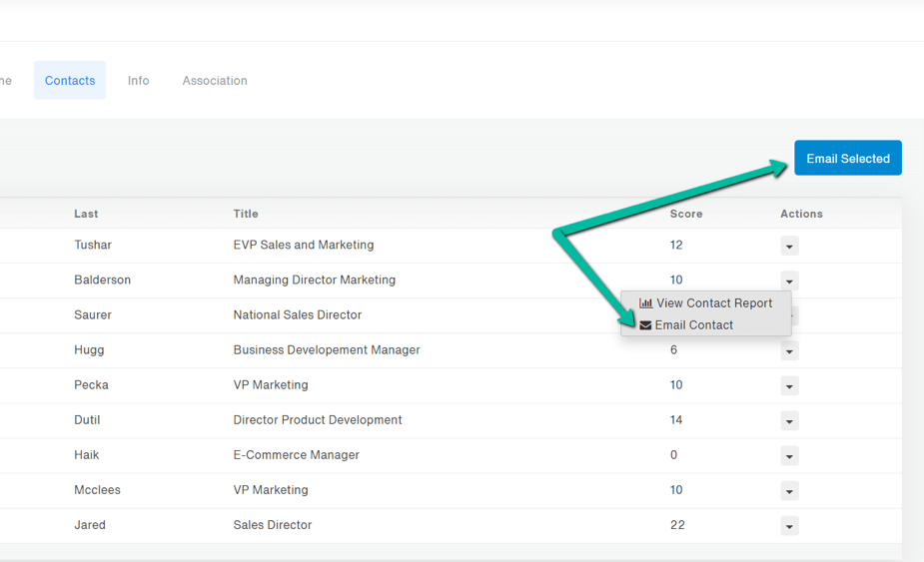The width and height of the screenshot is (924, 562).
Task: Click the bar chart icon in popup menu
Action: tap(645, 303)
